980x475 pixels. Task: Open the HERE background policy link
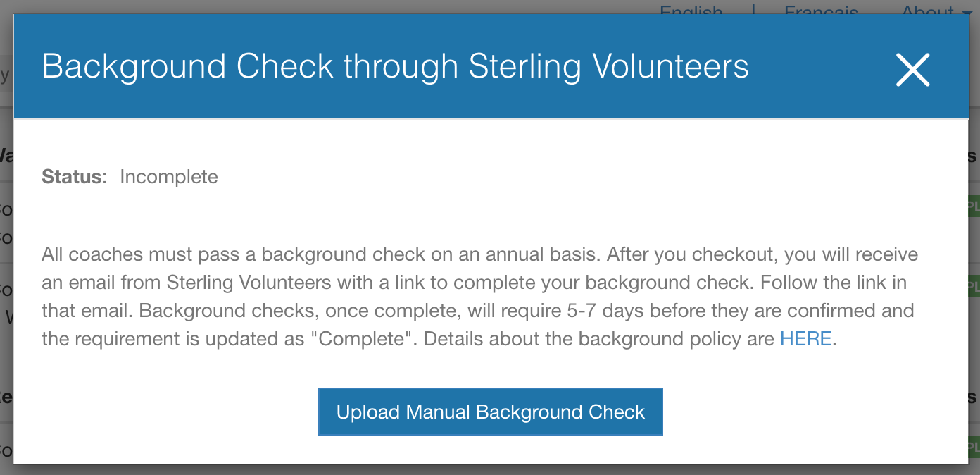click(805, 339)
